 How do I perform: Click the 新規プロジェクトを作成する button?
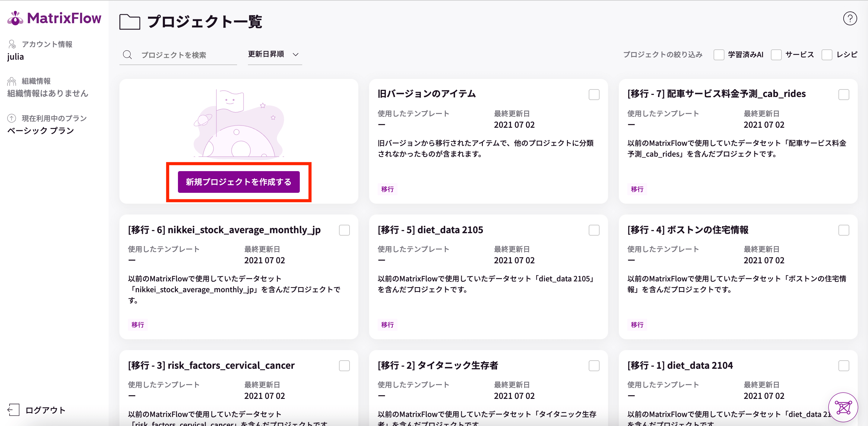pos(239,182)
